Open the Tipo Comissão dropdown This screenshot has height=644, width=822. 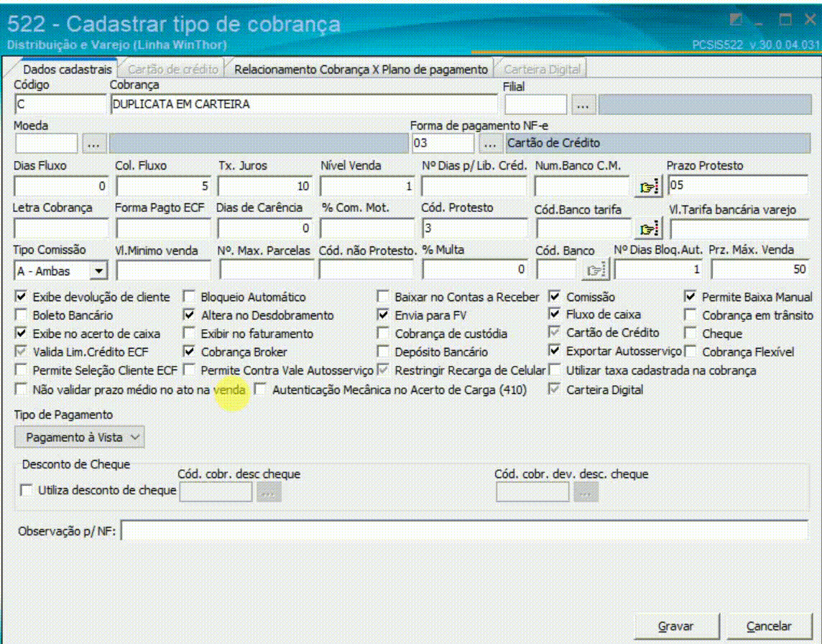coord(98,271)
